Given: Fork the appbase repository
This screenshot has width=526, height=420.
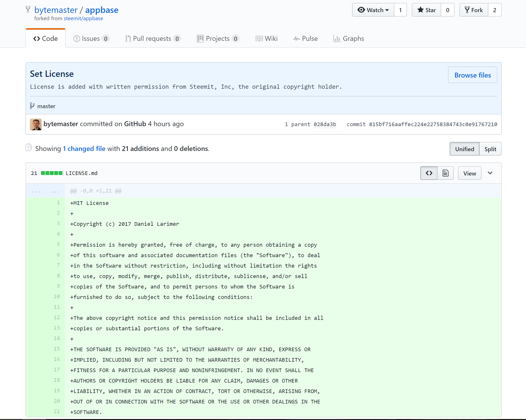Looking at the screenshot, I should click(474, 10).
